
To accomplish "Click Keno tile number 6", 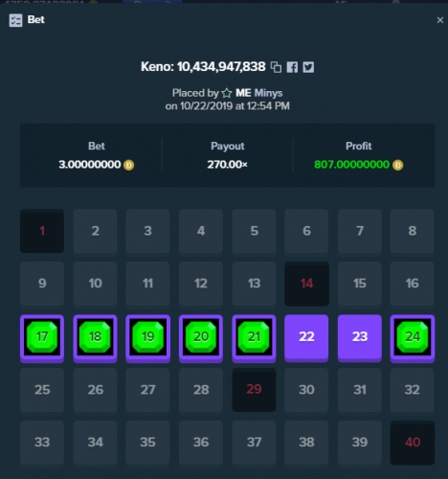I will coord(306,231).
